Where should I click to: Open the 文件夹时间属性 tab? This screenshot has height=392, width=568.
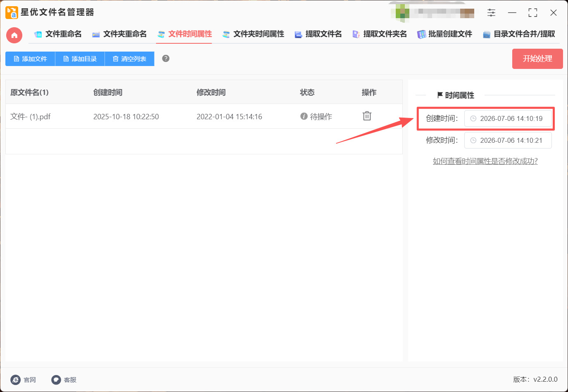254,34
